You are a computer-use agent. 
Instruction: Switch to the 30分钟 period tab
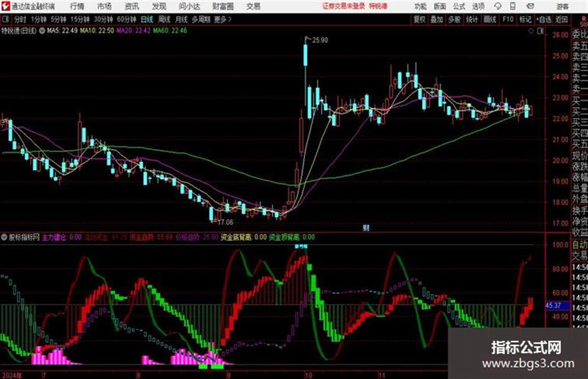tap(103, 19)
